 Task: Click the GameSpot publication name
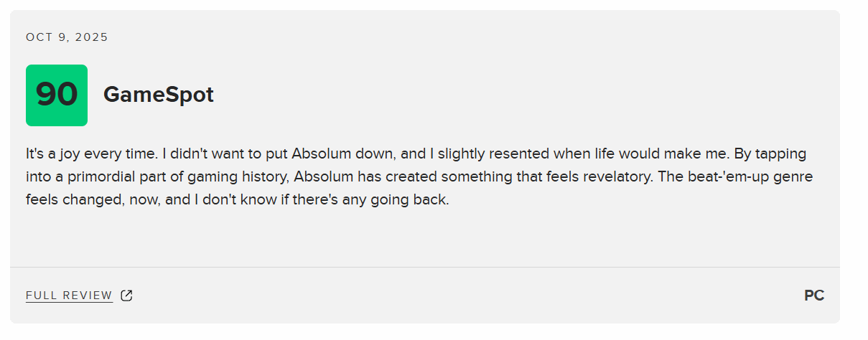coord(159,95)
